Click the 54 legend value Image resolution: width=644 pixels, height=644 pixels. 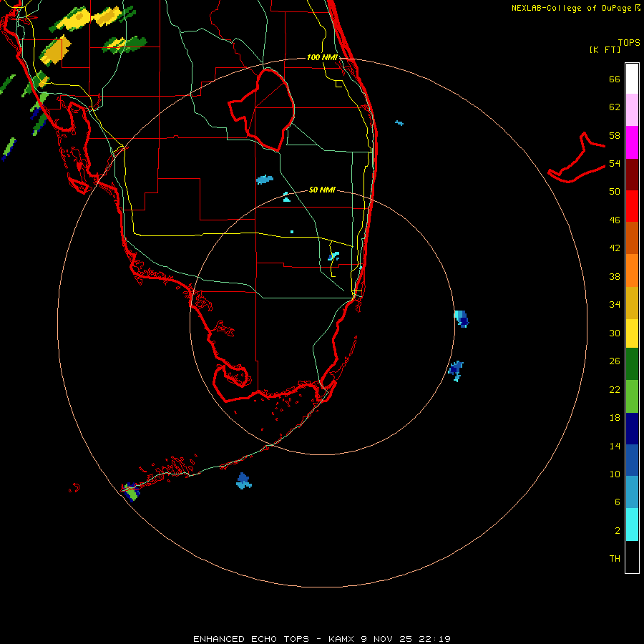(x=615, y=163)
